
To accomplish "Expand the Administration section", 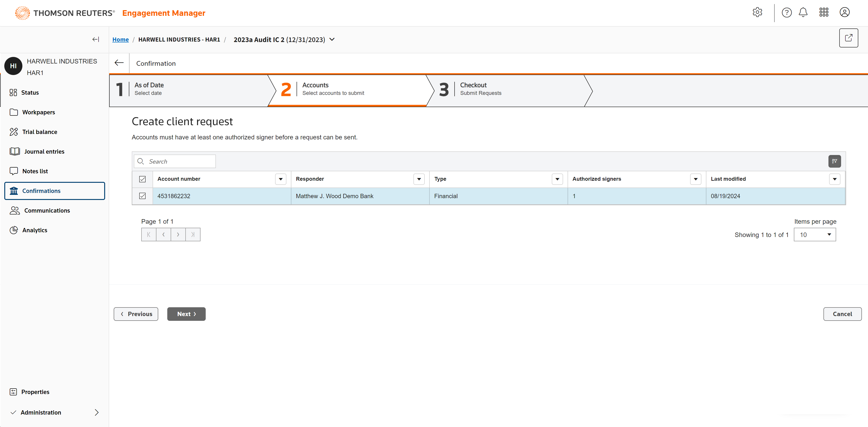I will click(96, 412).
